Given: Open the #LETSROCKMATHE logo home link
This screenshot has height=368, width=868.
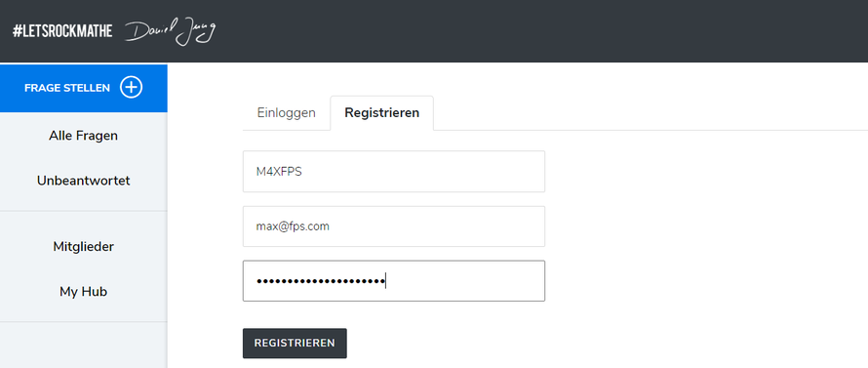Looking at the screenshot, I should pos(62,31).
